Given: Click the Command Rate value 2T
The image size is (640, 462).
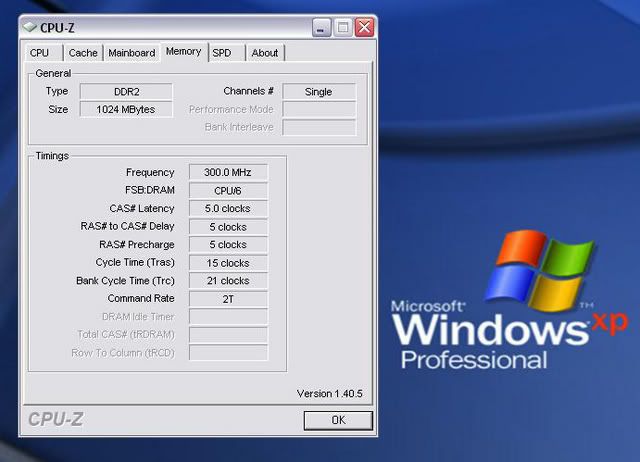Looking at the screenshot, I should [x=228, y=299].
